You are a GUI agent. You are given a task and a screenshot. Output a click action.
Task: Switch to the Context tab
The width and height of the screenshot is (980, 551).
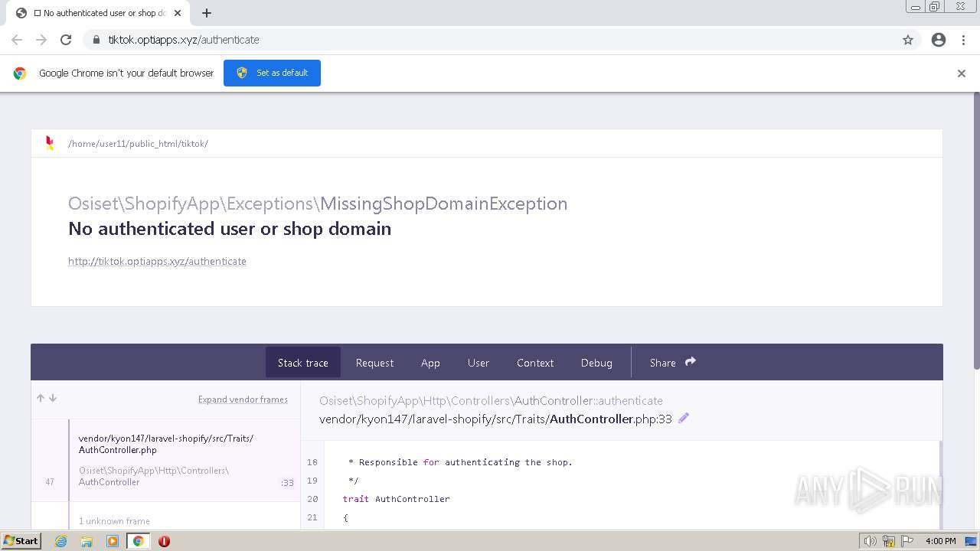[535, 363]
